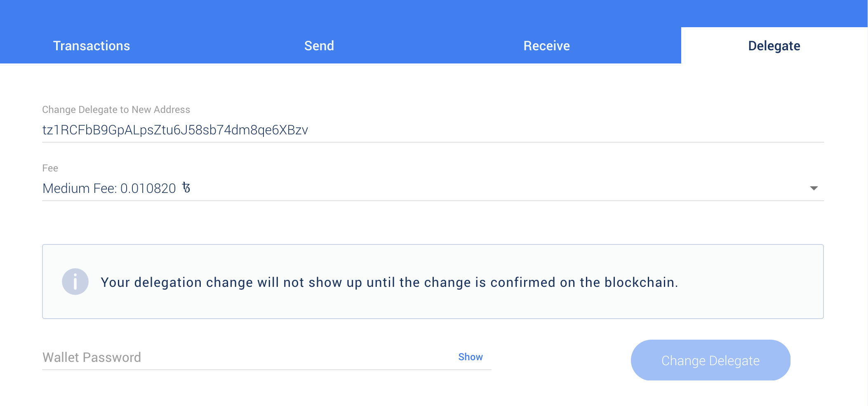Click the delegation change notice text
The width and height of the screenshot is (868, 406).
tap(389, 282)
